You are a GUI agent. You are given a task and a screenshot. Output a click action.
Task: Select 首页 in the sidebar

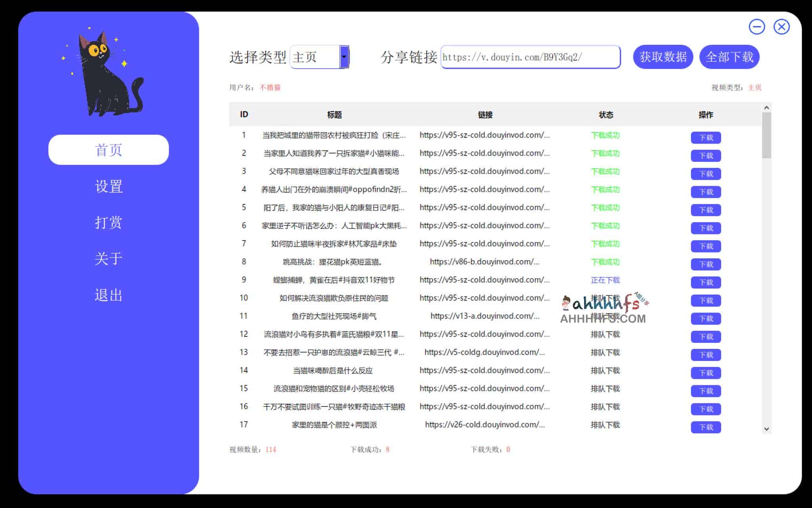(x=108, y=150)
